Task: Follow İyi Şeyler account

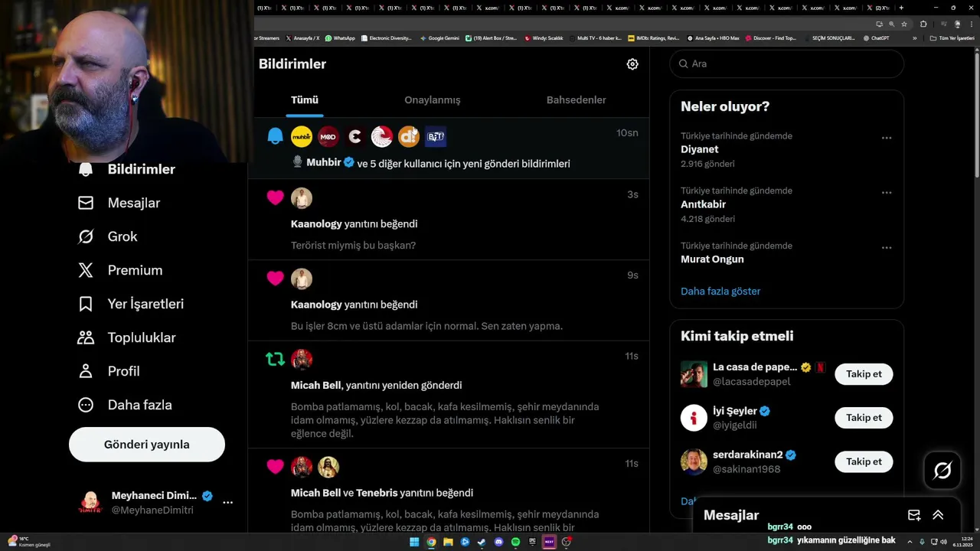Action: pos(864,418)
